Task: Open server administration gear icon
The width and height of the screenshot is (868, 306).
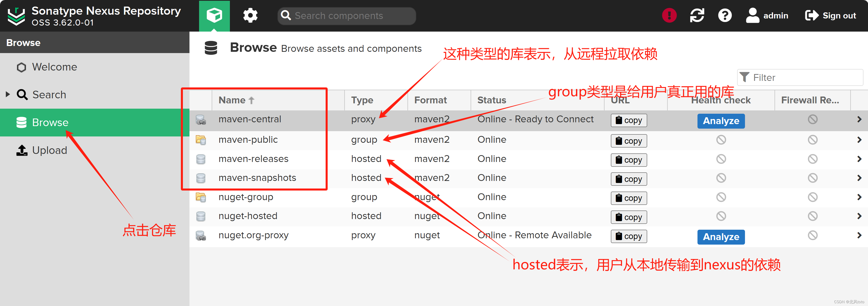Action: coord(250,15)
